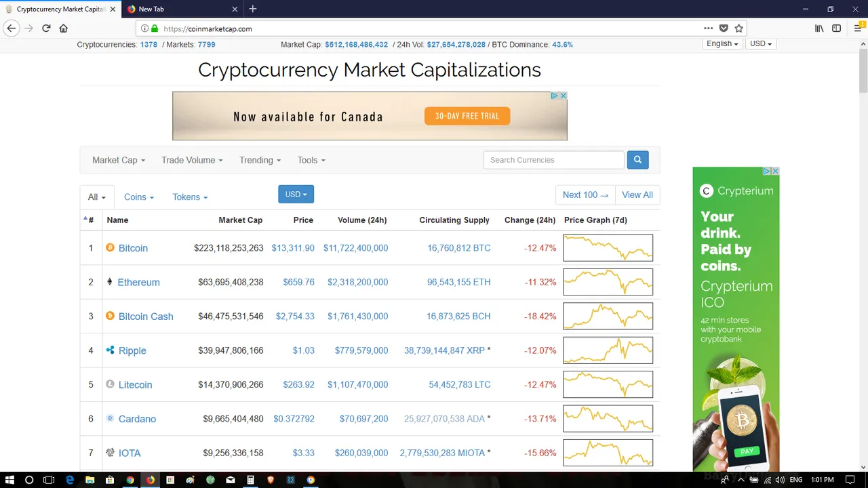
Task: Open Bitcoin price link $13,311.90
Action: pos(293,248)
